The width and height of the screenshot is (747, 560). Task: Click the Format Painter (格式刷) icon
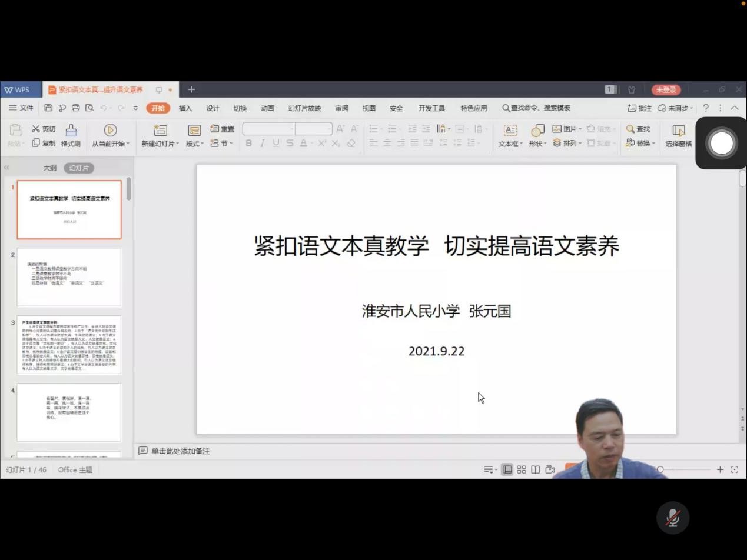pyautogui.click(x=71, y=130)
